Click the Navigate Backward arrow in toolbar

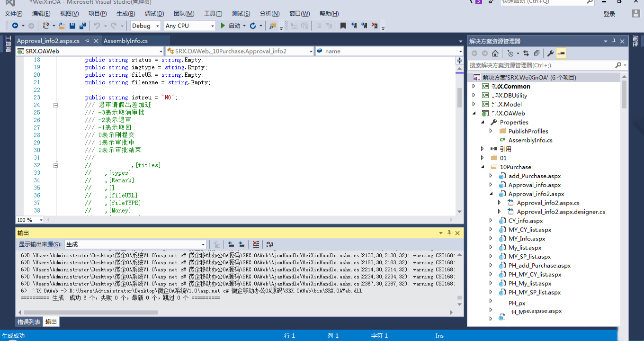15,26
